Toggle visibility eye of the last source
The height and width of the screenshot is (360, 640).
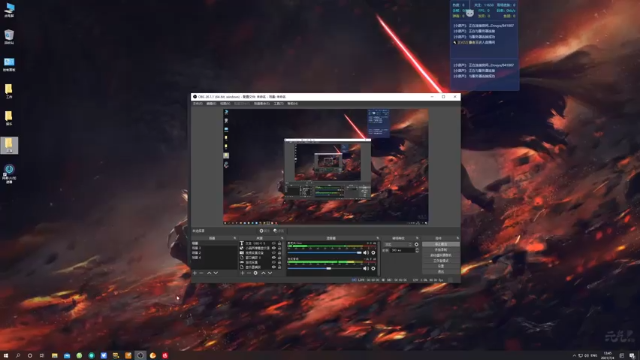click(274, 267)
